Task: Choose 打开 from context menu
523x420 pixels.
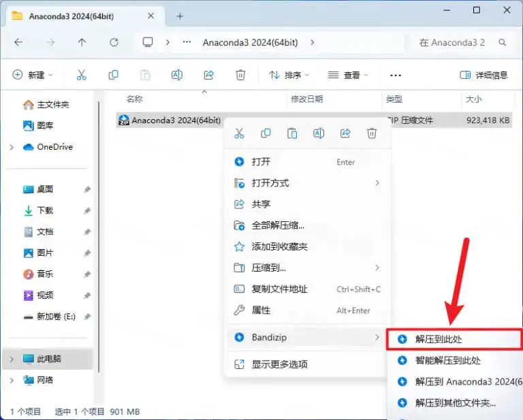Action: coord(308,162)
